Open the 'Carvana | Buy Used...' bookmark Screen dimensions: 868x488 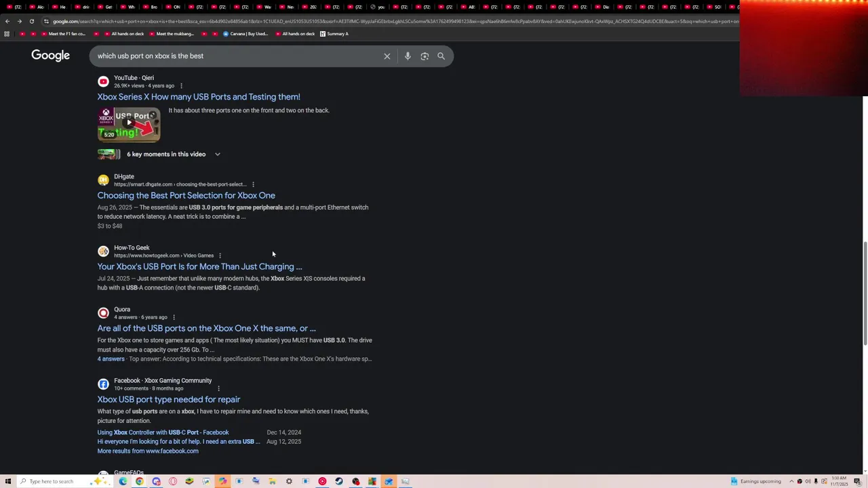click(245, 34)
